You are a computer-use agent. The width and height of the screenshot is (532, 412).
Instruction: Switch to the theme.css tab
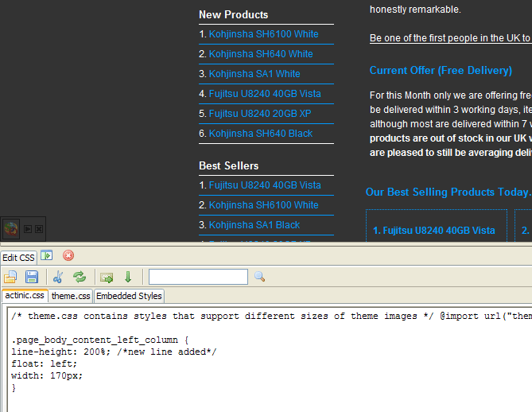tap(71, 296)
